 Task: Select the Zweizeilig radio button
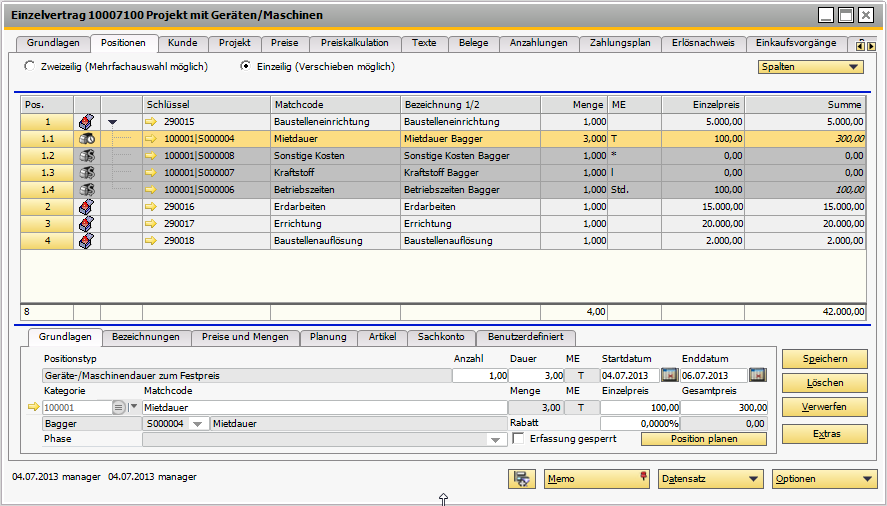click(x=29, y=67)
